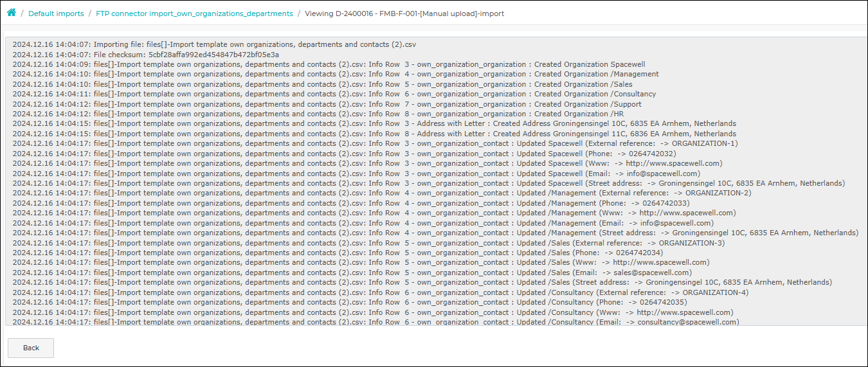Click the Updated /Consultancy Www line

point(373,312)
